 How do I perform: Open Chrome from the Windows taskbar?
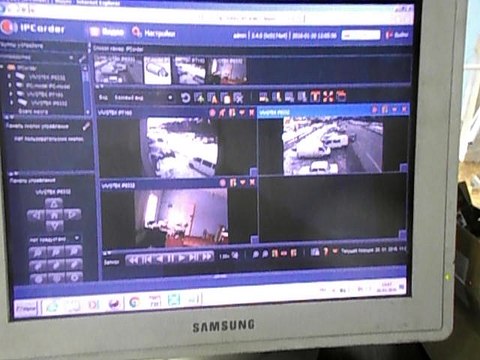135,302
